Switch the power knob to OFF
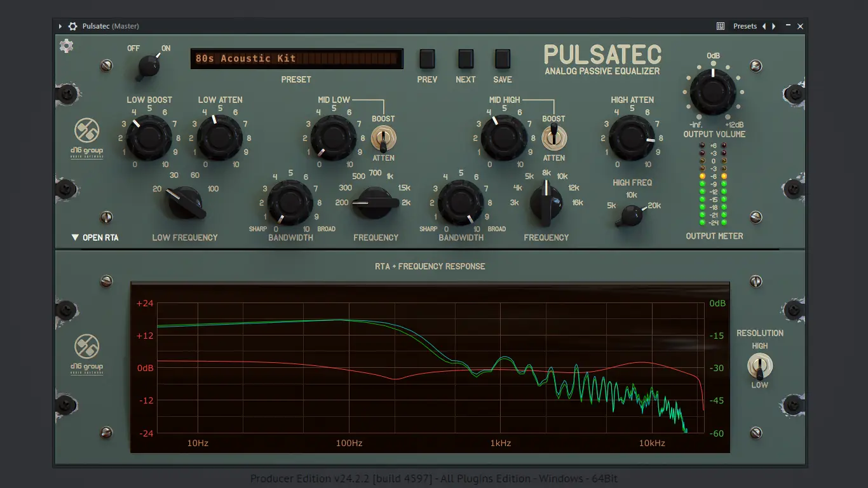This screenshot has width=868, height=488. pyautogui.click(x=150, y=65)
